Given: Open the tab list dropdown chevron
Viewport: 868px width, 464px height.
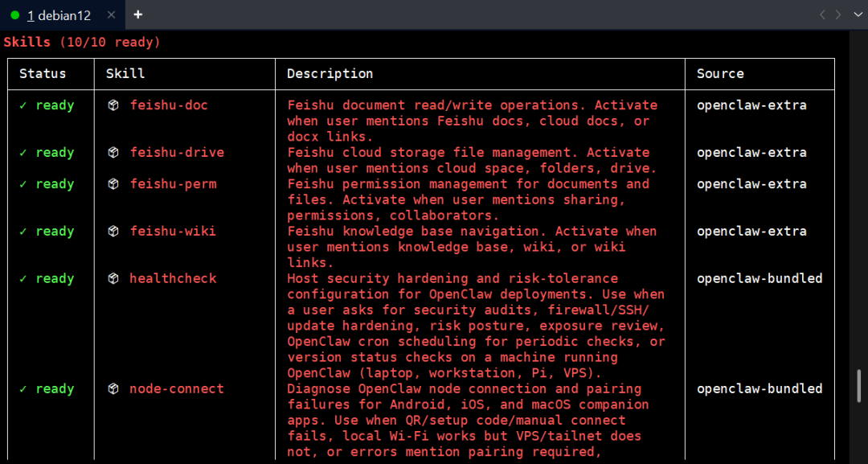Looking at the screenshot, I should [x=856, y=14].
